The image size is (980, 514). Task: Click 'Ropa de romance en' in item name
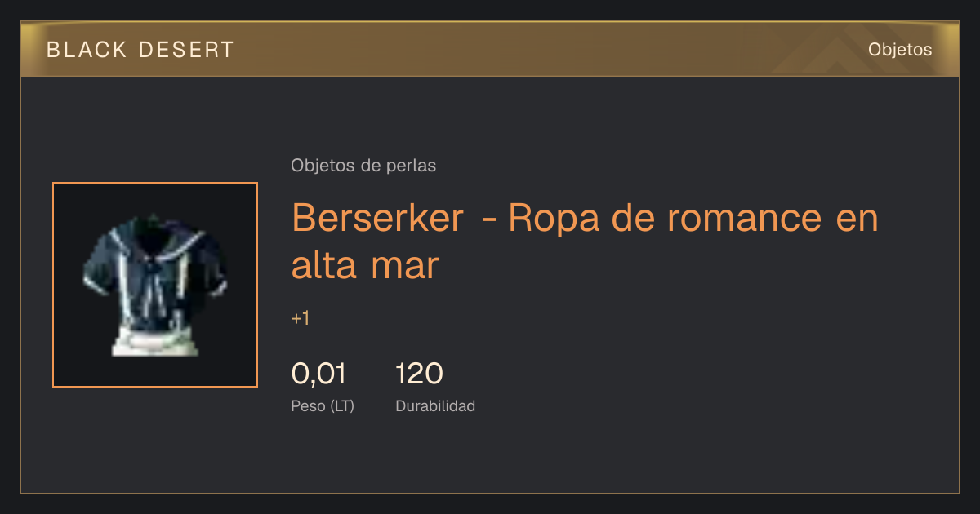coord(693,219)
